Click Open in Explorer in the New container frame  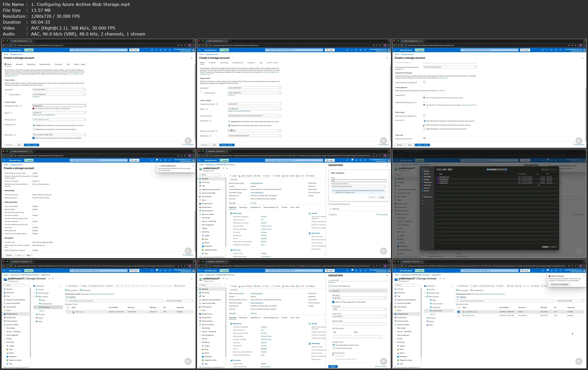tap(245, 176)
